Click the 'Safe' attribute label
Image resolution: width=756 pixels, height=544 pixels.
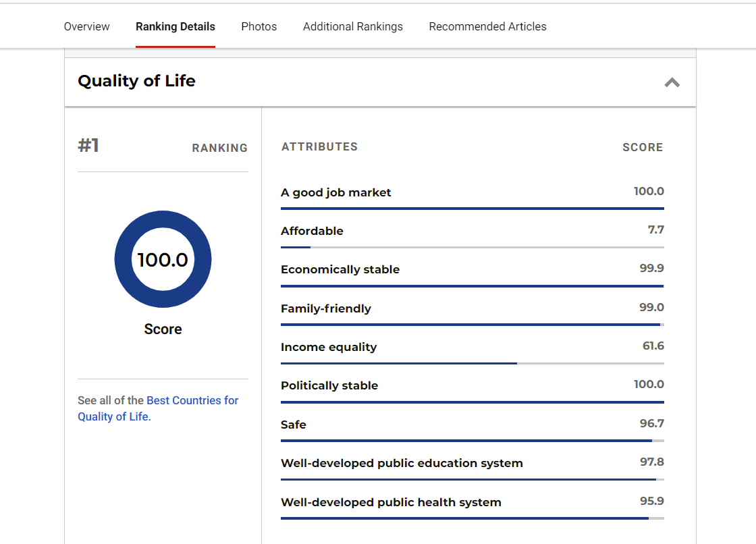pos(293,425)
